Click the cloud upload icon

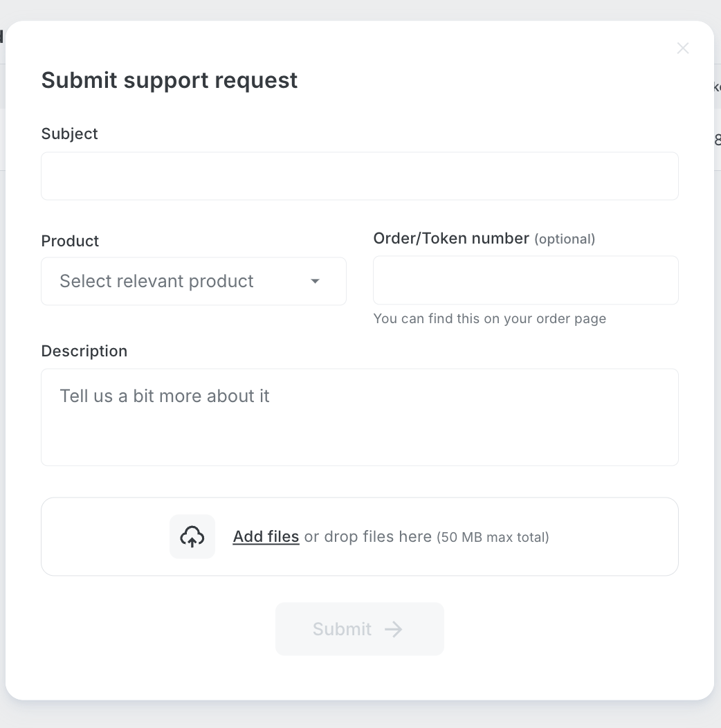click(x=192, y=536)
